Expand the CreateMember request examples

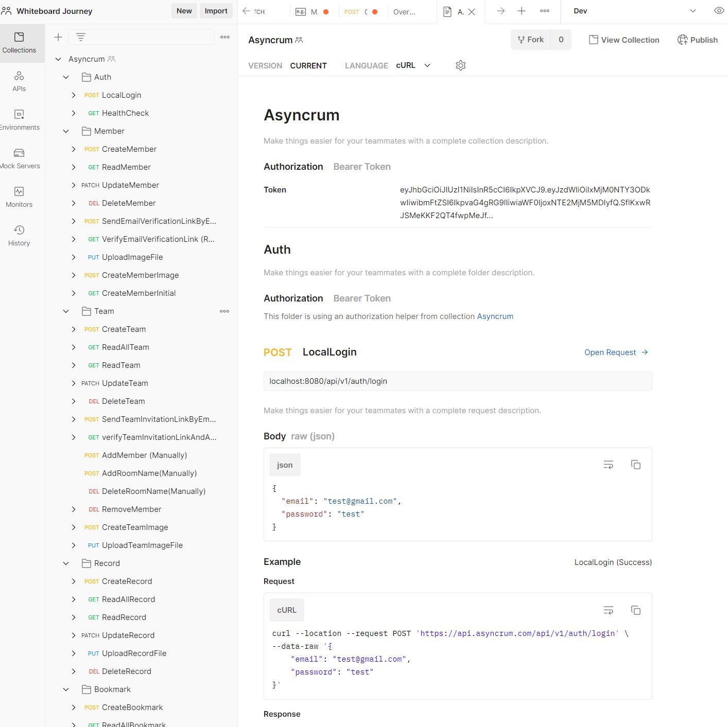pyautogui.click(x=74, y=149)
